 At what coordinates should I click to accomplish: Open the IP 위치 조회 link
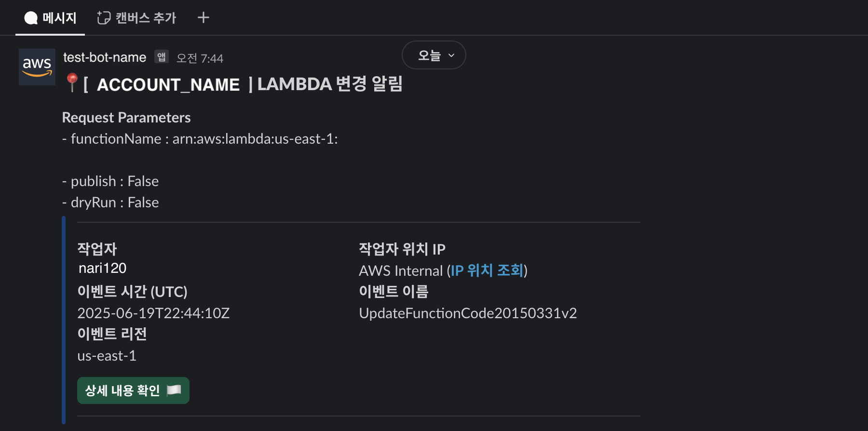tap(487, 270)
